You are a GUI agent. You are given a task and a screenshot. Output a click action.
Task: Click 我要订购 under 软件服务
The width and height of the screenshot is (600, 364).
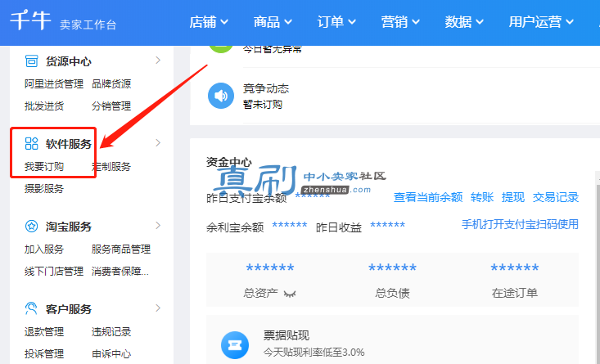pos(44,167)
